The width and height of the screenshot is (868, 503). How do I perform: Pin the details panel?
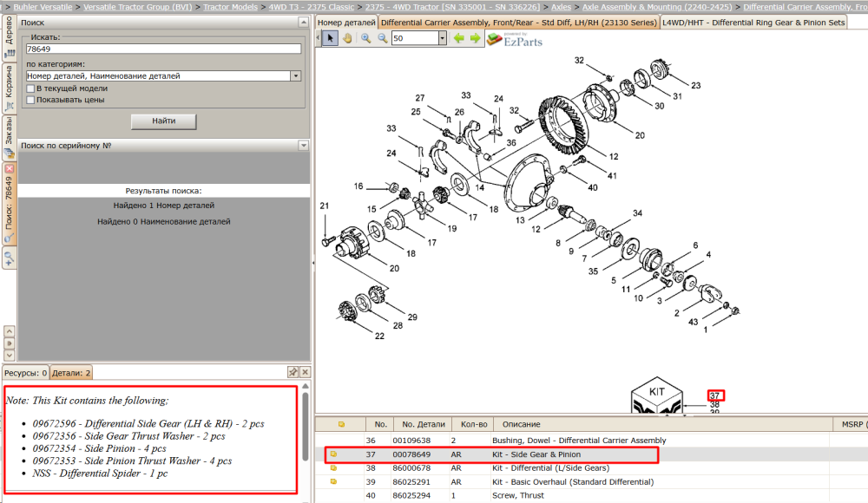click(293, 372)
